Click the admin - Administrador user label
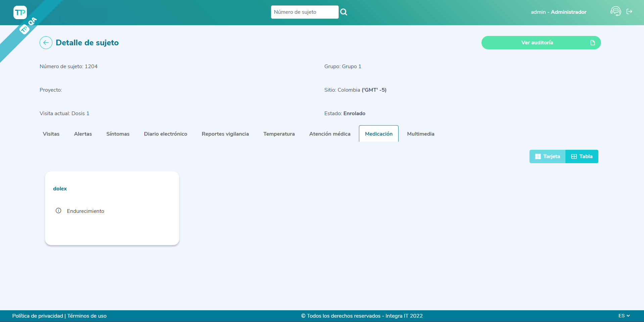This screenshot has height=322, width=644. coord(559,12)
